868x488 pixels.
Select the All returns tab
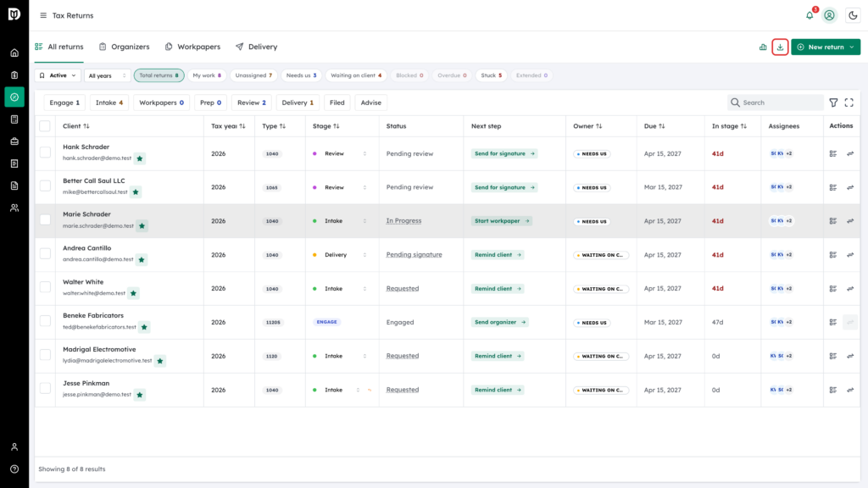pos(58,47)
